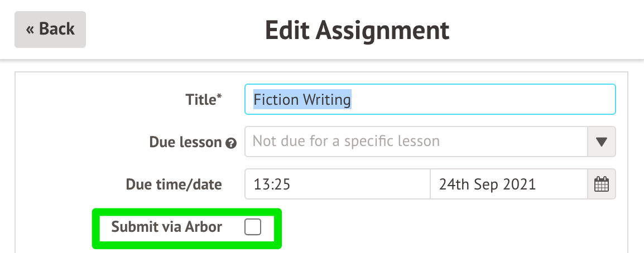Image resolution: width=644 pixels, height=253 pixels.
Task: Click the Title field label
Action: coord(201,100)
